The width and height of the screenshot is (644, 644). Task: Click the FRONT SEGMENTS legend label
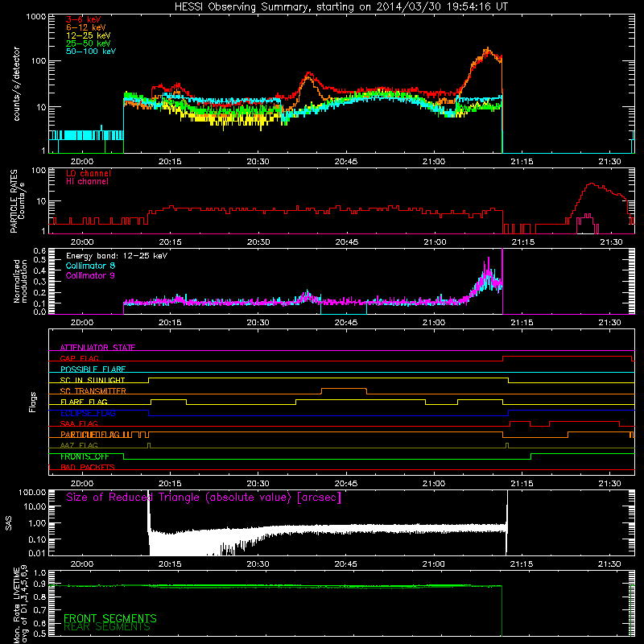110,618
